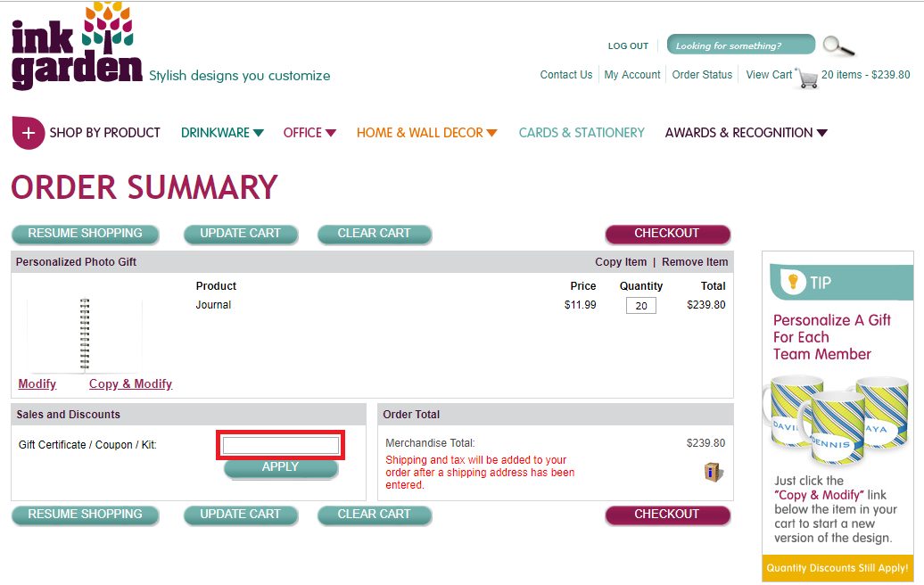
Task: Click the Journal product name text
Action: 213,305
